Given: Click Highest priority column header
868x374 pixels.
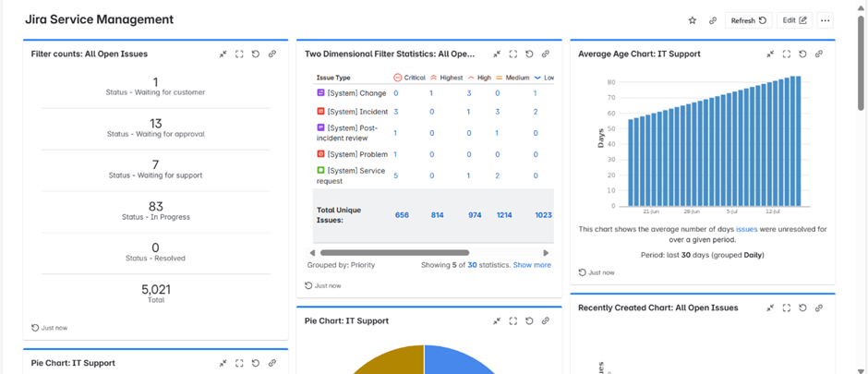Looking at the screenshot, I should click(x=447, y=78).
